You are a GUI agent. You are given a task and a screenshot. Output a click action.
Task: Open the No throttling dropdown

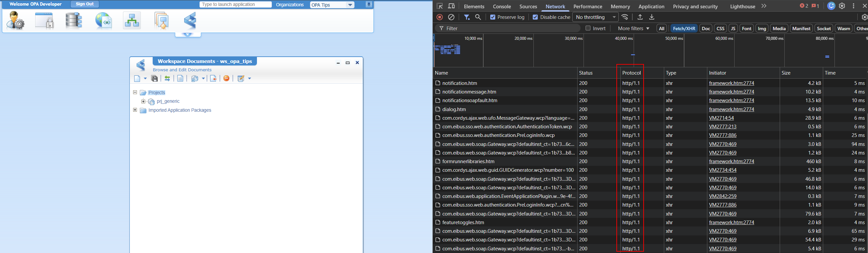595,17
